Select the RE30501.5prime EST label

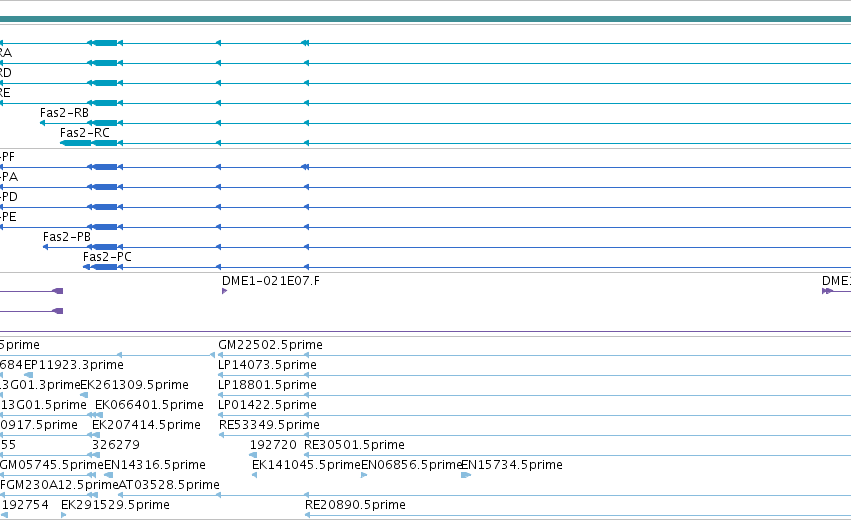click(x=354, y=445)
